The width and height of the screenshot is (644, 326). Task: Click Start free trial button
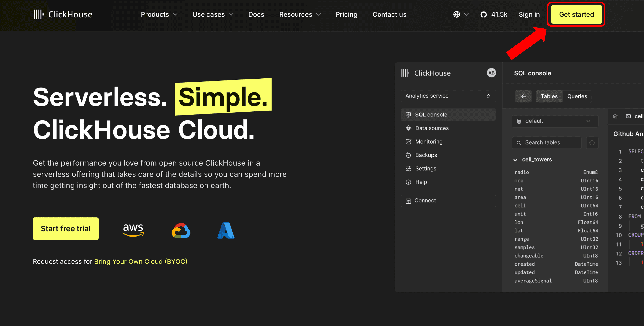point(66,229)
